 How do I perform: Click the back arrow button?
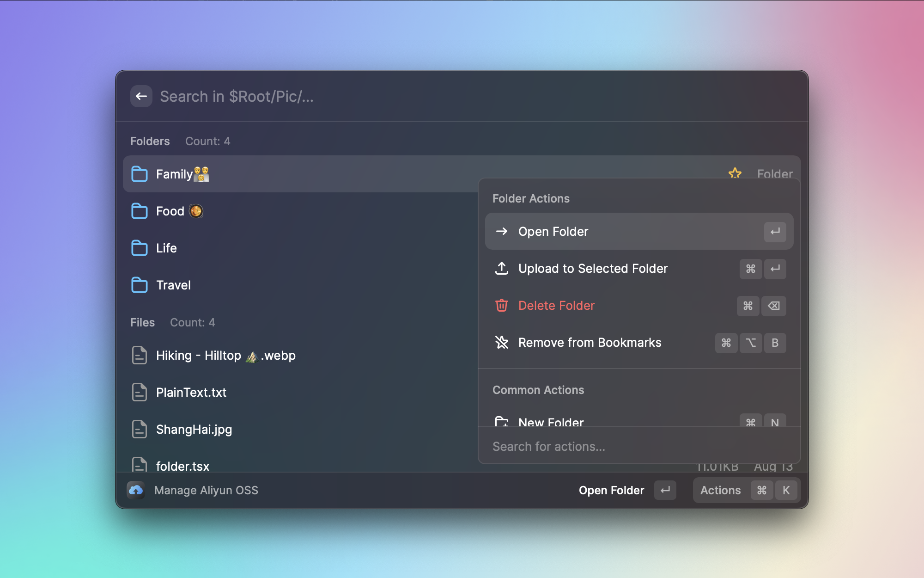(x=141, y=96)
